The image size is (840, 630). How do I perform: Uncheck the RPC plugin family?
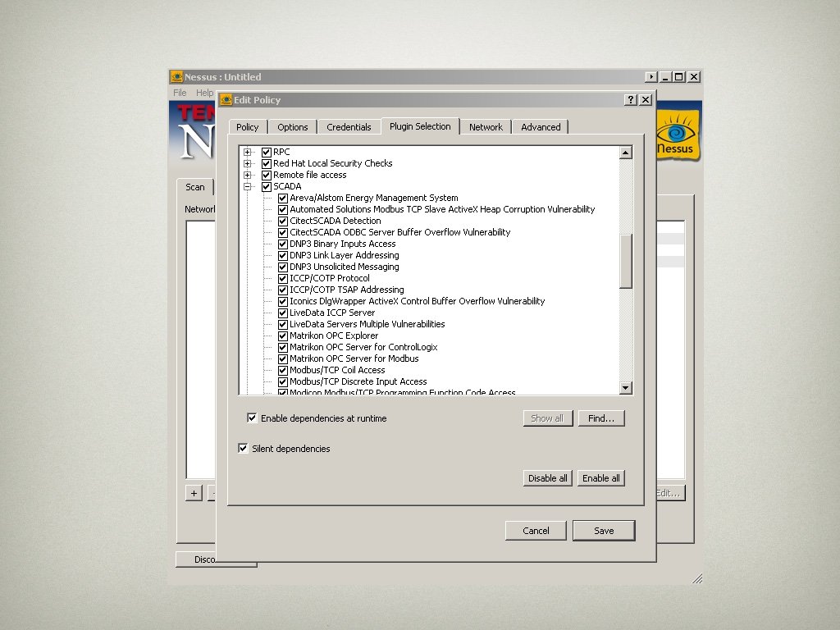(267, 152)
